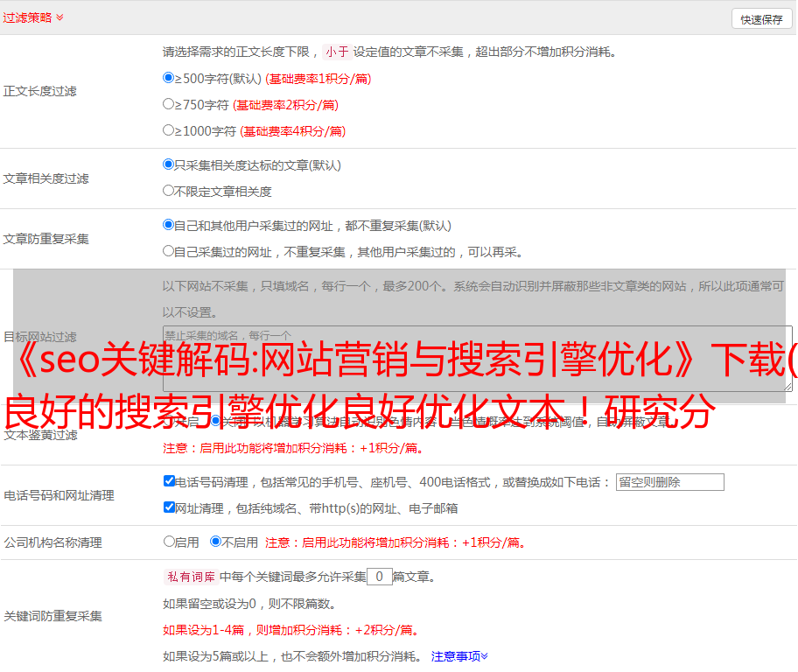Click the domain textarea resize handle
Screen dimensions: 798x672
tap(788, 386)
